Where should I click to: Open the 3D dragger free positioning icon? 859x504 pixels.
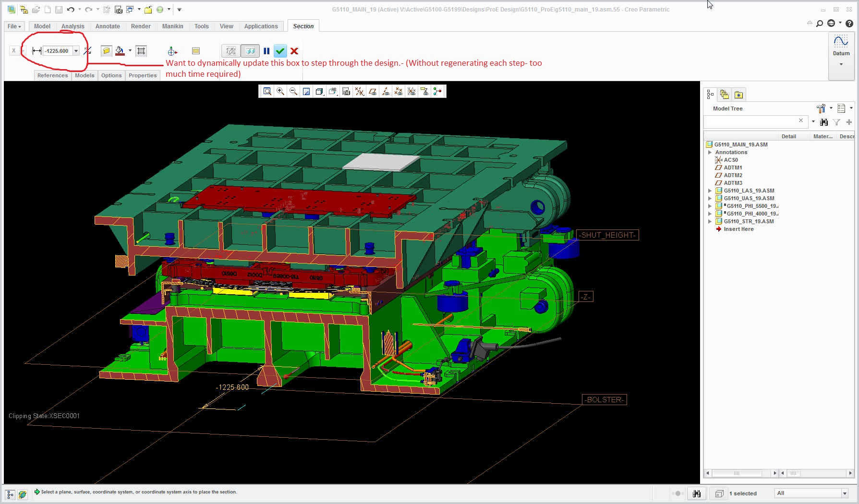[172, 51]
